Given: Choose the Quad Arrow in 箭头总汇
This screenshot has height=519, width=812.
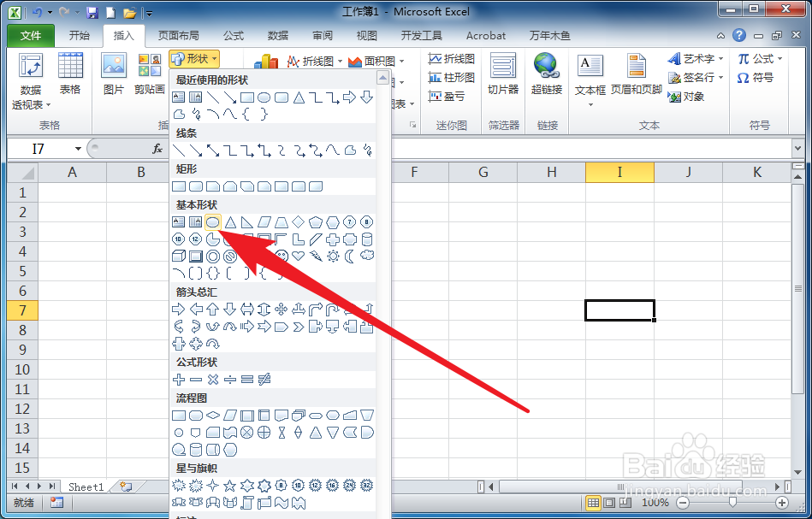Looking at the screenshot, I should tap(282, 310).
